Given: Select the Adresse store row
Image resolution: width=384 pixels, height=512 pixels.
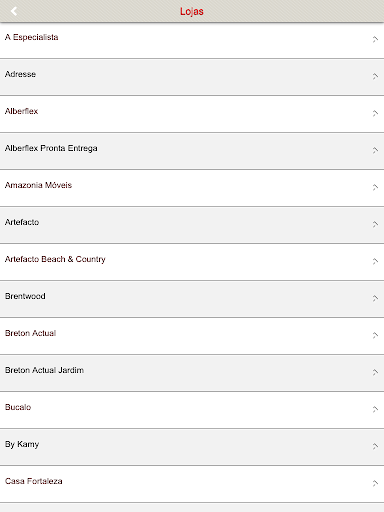Looking at the screenshot, I should [x=192, y=77].
